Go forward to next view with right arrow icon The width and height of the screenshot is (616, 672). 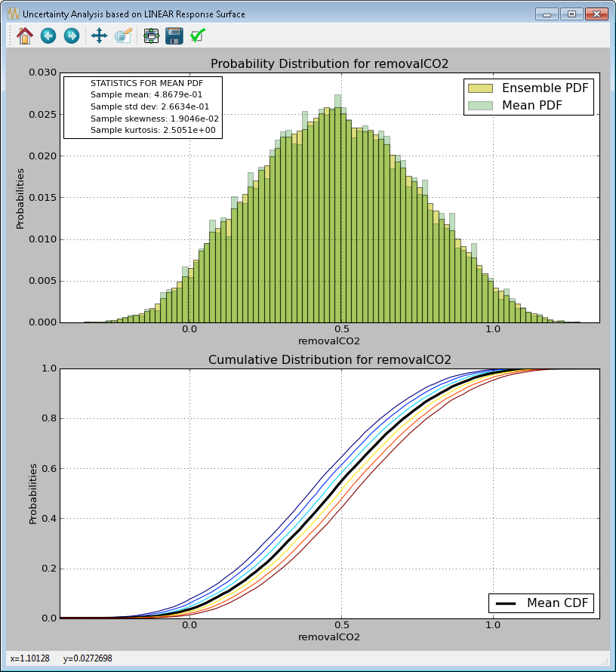72,35
